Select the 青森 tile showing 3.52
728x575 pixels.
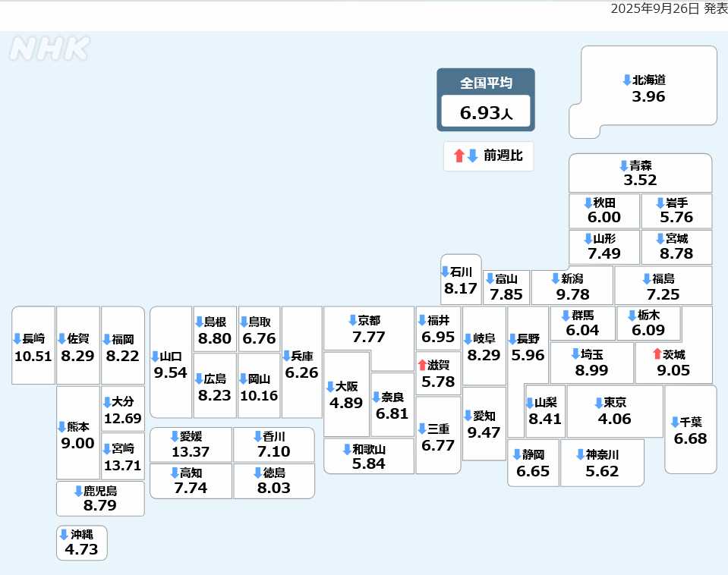tap(640, 173)
